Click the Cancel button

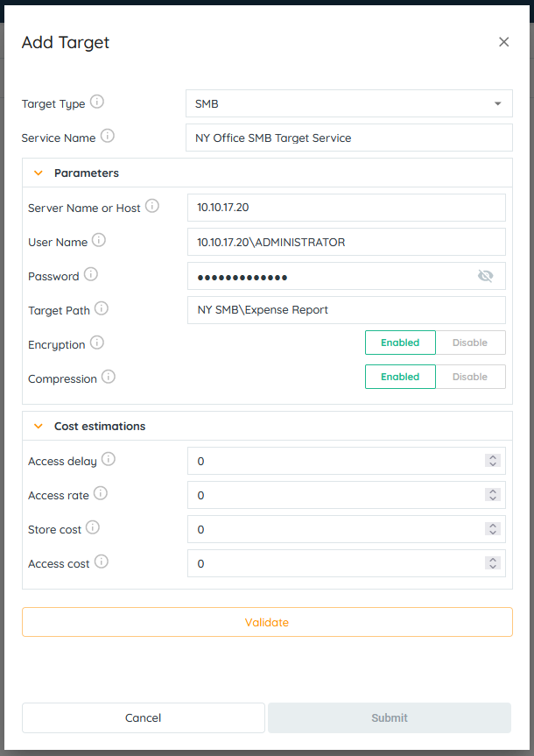(143, 717)
